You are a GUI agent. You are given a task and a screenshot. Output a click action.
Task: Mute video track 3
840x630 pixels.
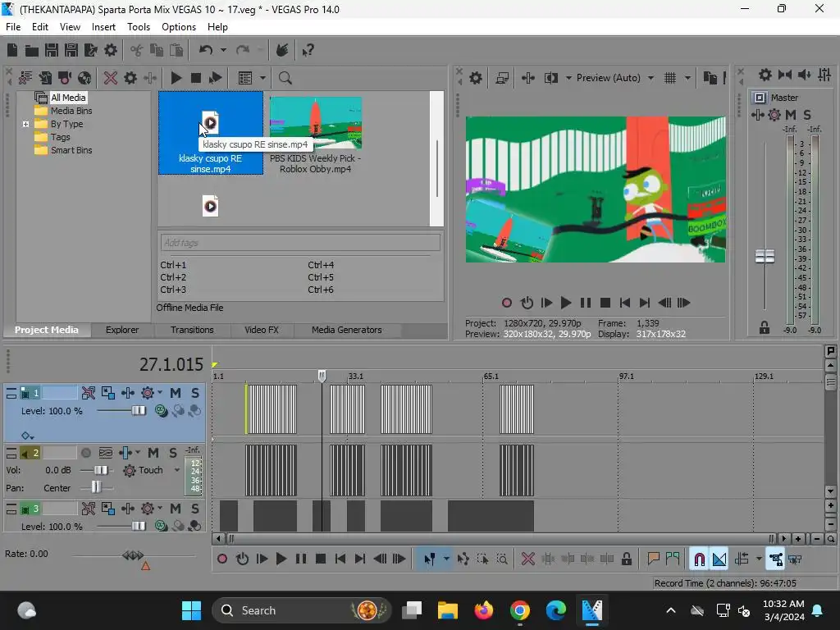click(176, 509)
